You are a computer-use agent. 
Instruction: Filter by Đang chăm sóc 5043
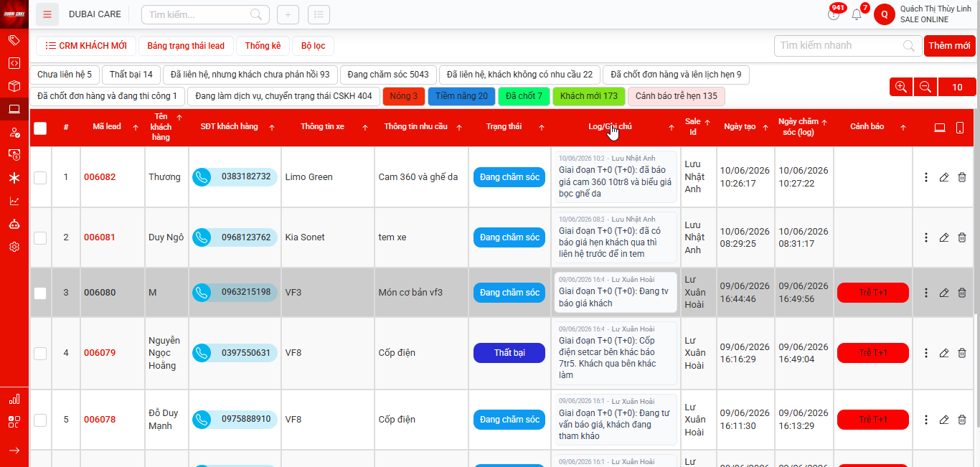pyautogui.click(x=388, y=75)
